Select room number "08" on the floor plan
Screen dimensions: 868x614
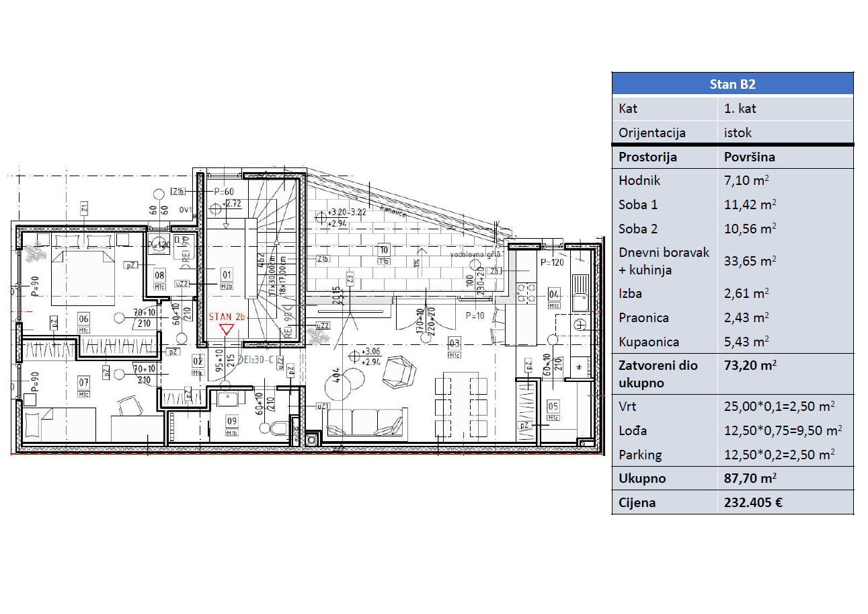[160, 274]
